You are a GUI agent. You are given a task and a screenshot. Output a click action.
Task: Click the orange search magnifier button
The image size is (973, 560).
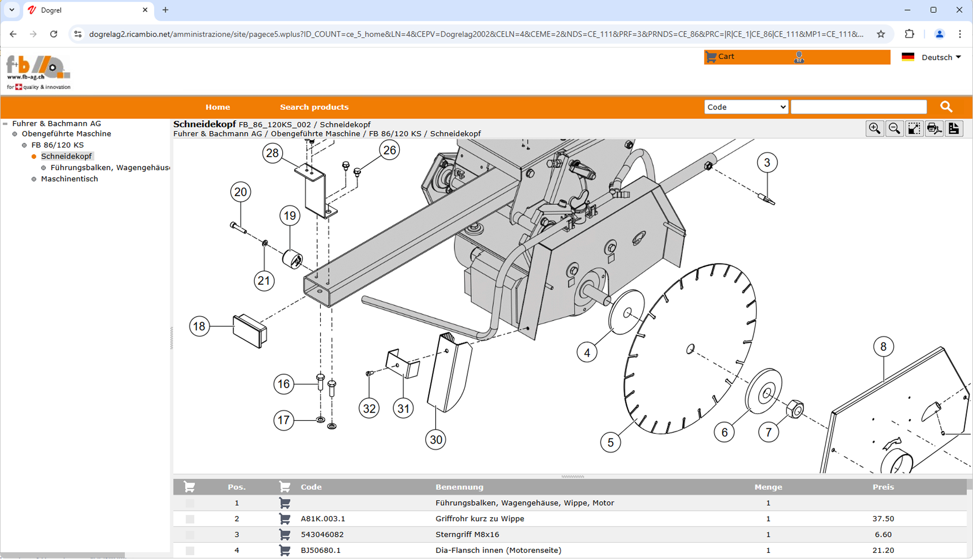[x=946, y=107]
